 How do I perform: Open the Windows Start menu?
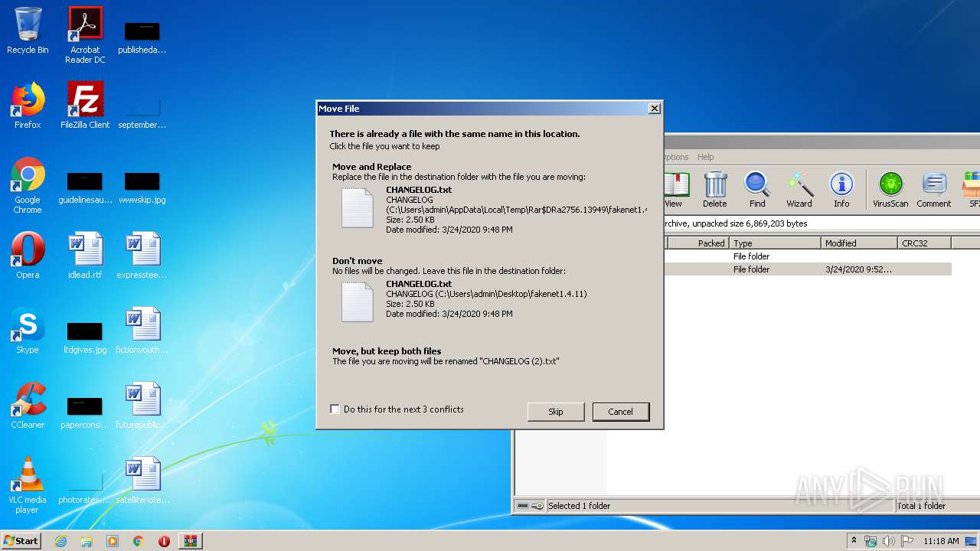click(x=21, y=541)
